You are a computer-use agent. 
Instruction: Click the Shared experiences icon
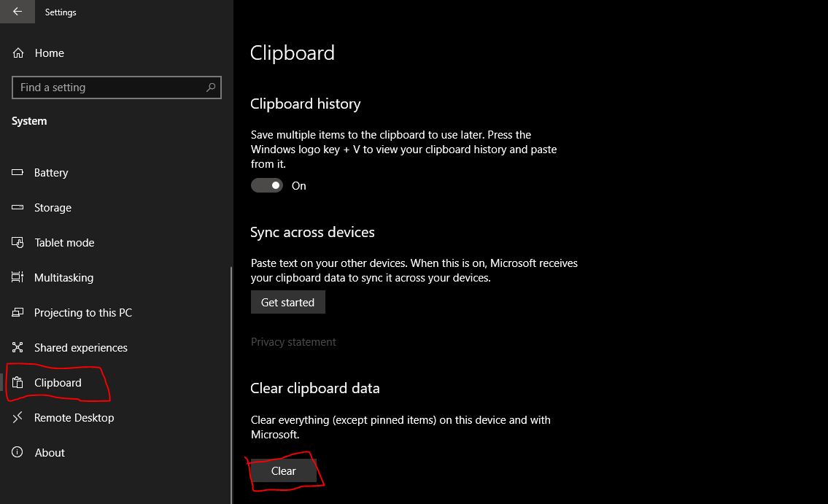(18, 348)
